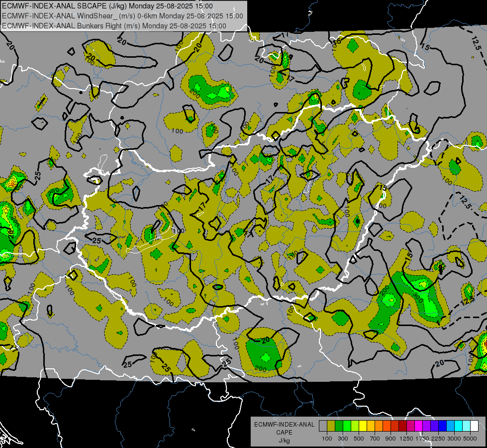Image resolution: width=487 pixels, height=448 pixels.
Task: Click the magenta legend swatch
Action: click(419, 426)
